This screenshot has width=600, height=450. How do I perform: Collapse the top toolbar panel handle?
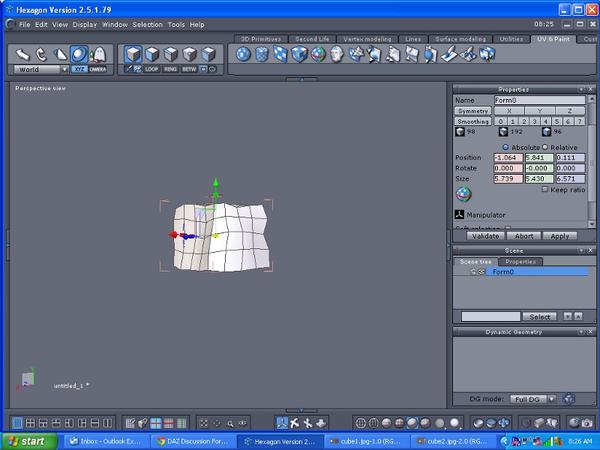click(302, 80)
